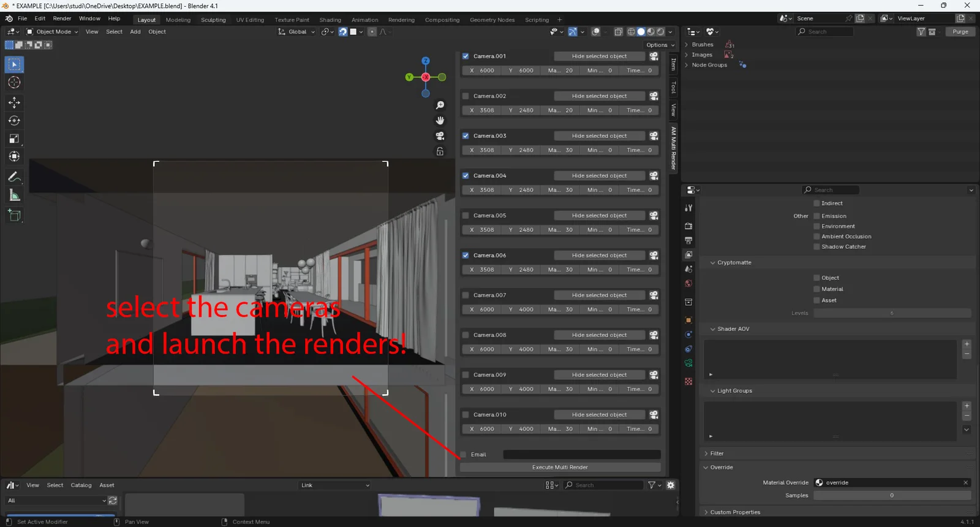Click the Samples override slider field
The image size is (980, 527).
(892, 496)
